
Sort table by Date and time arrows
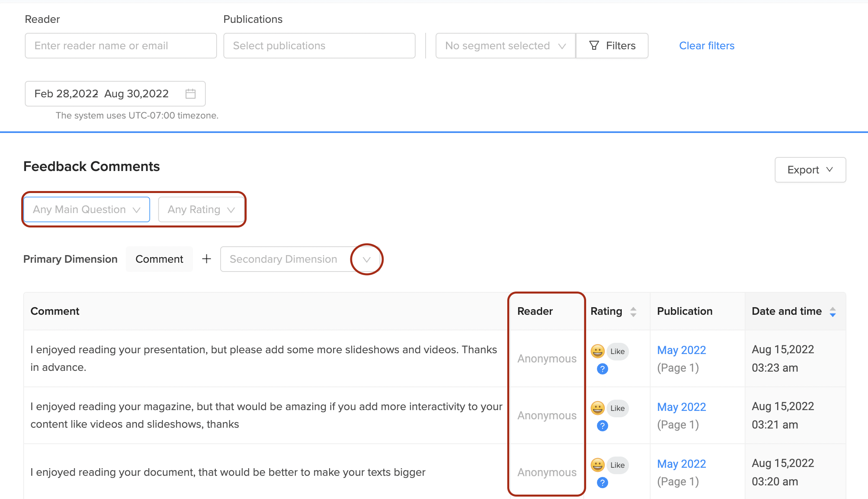[x=833, y=312]
